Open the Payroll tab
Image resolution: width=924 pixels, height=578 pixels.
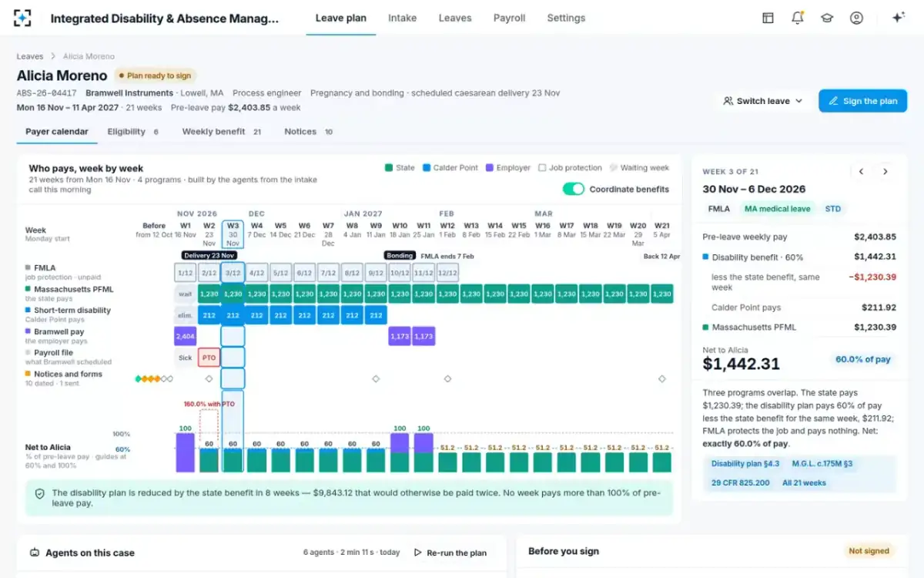(509, 18)
